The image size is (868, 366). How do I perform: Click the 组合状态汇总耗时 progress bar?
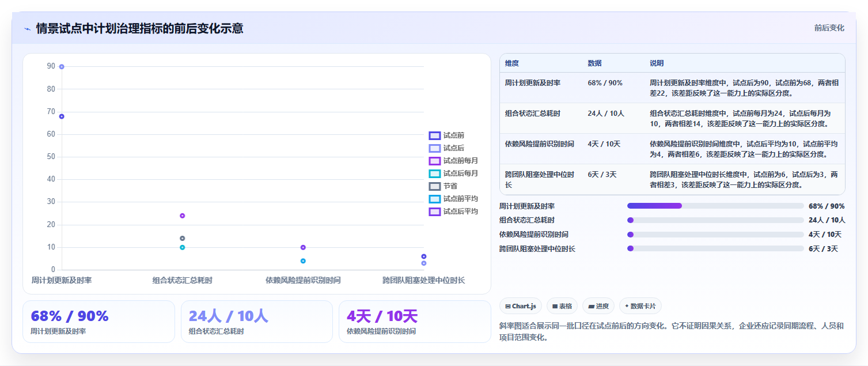coord(715,220)
